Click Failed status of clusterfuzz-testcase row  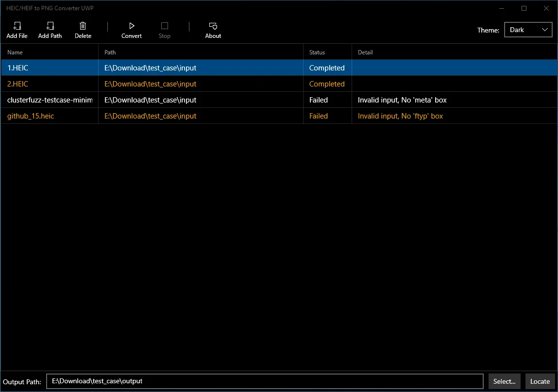point(319,100)
